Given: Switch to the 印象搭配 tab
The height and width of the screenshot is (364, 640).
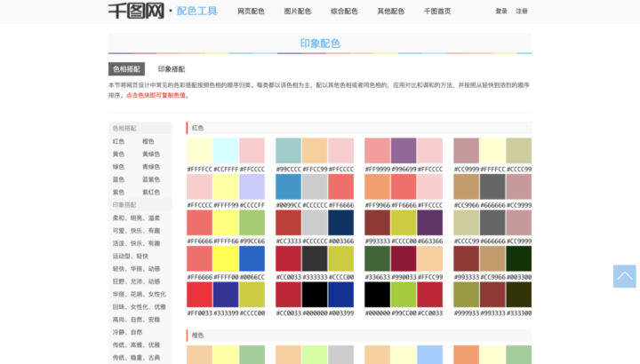Looking at the screenshot, I should click(x=172, y=69).
